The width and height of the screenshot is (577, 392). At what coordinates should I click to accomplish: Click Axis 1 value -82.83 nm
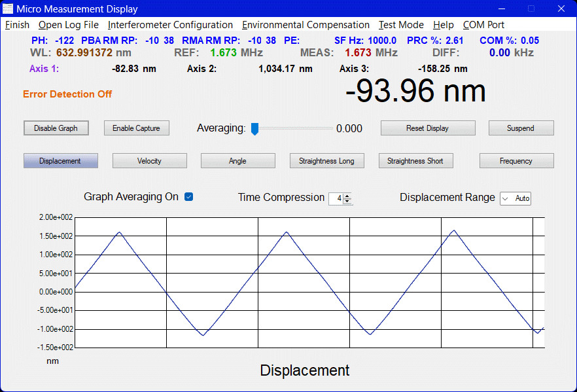point(134,69)
